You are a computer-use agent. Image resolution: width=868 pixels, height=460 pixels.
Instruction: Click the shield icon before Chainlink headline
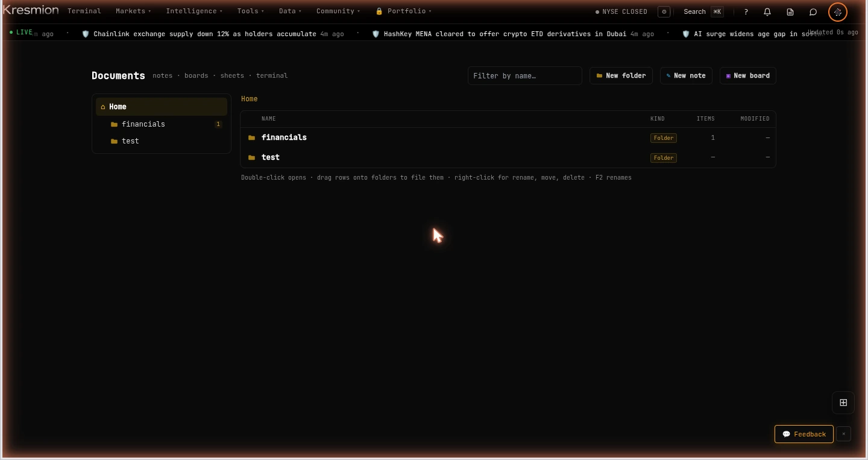coord(86,34)
